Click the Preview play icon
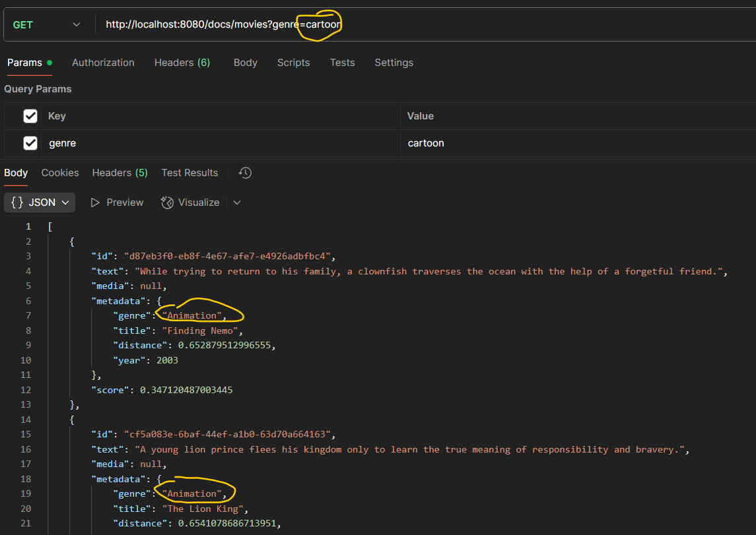 point(95,203)
